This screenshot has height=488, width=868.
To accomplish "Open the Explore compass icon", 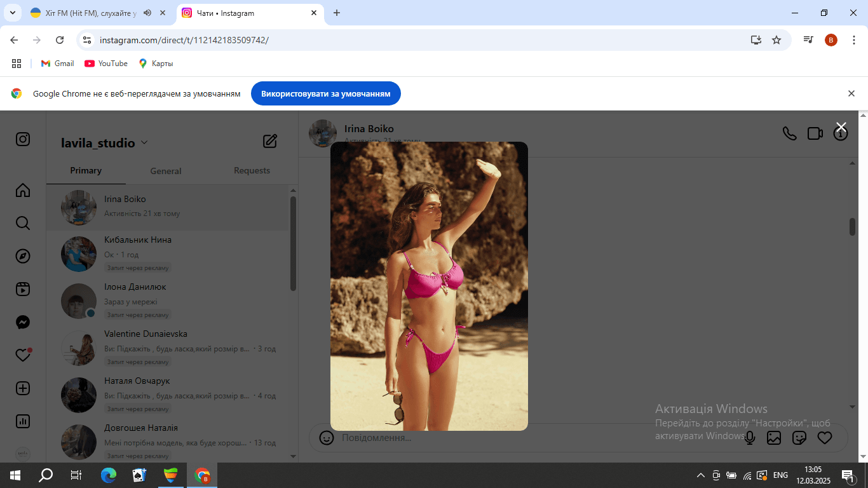I will [x=23, y=256].
